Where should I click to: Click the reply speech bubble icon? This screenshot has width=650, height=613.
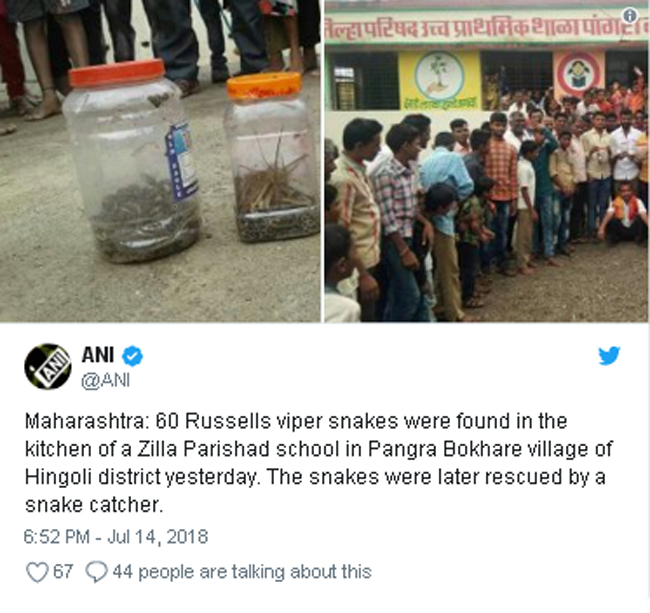[x=97, y=572]
